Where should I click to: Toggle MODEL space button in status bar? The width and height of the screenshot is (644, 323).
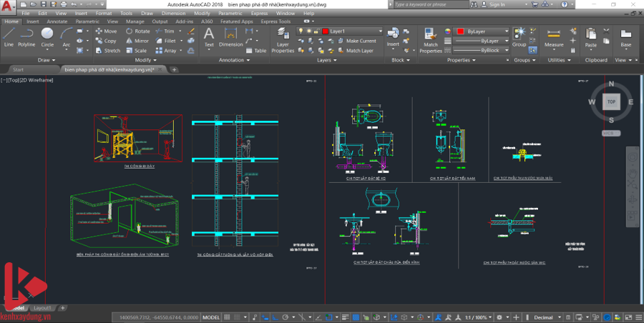pos(211,317)
